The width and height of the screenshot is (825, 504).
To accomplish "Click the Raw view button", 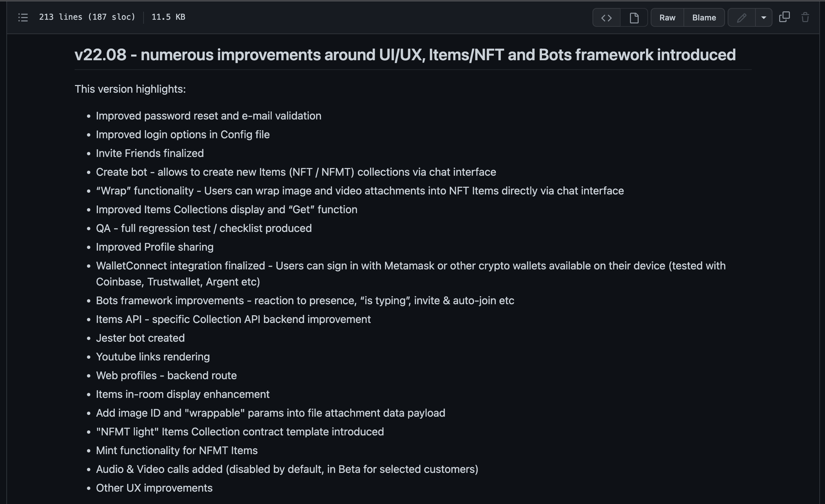I will click(x=667, y=17).
